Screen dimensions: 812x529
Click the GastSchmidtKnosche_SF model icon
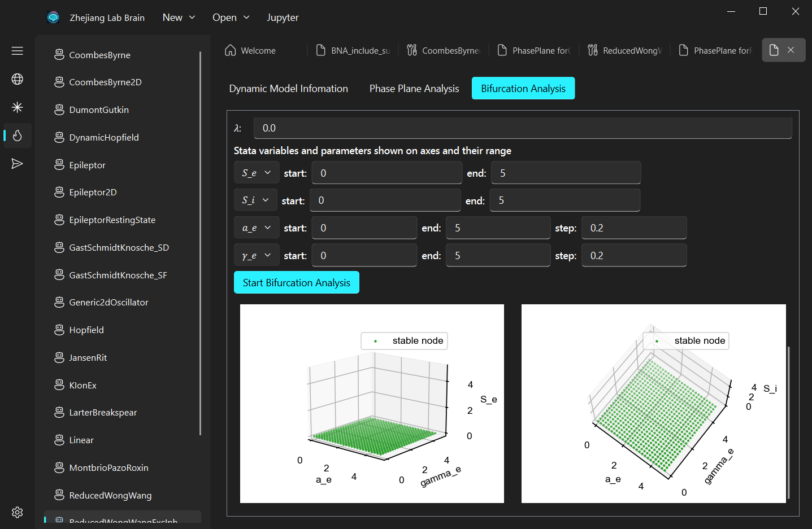pyautogui.click(x=59, y=275)
